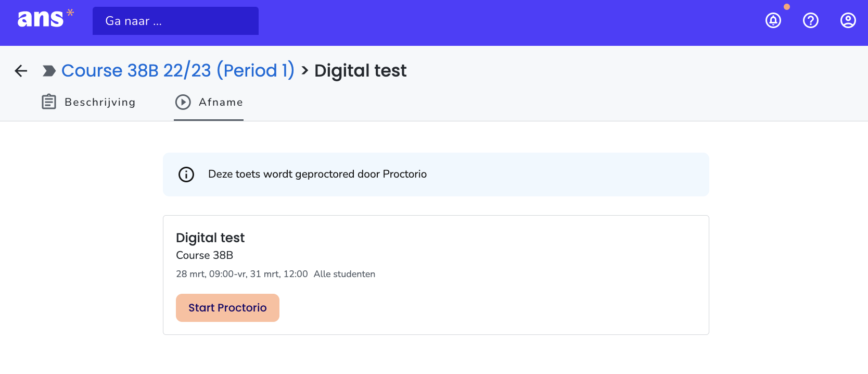Click the orange notification dot near the bell
The width and height of the screenshot is (868, 374).
click(x=786, y=7)
